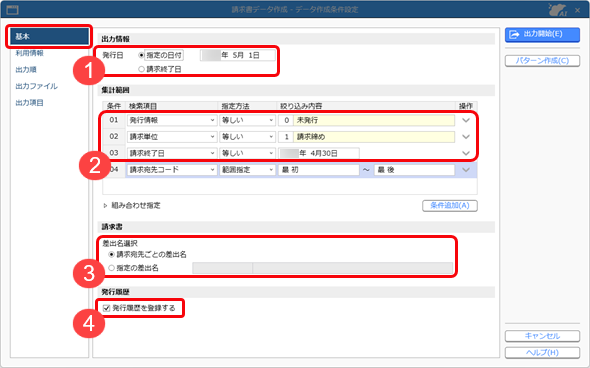The height and width of the screenshot is (368, 590).
Task: Select the 請求宛先ごとの差出名 radio button
Action: click(x=111, y=255)
